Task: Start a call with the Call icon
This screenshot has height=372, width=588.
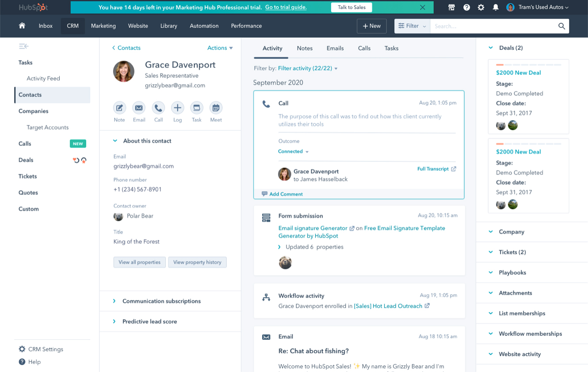Action: (158, 108)
